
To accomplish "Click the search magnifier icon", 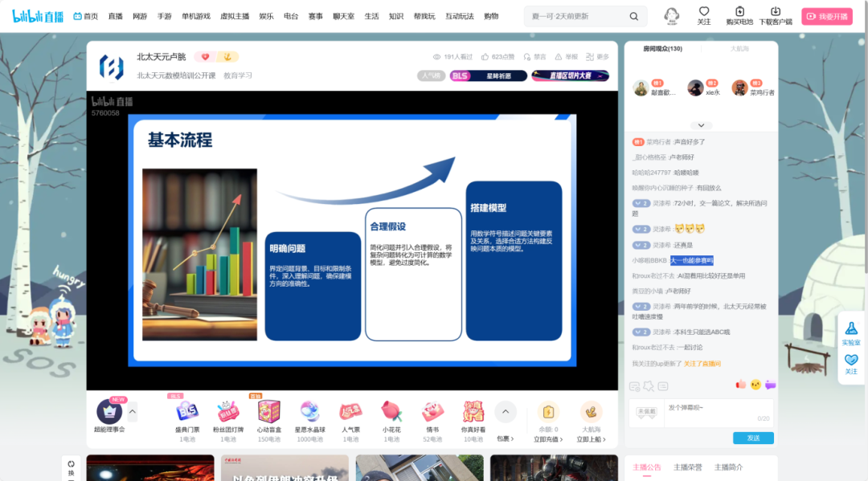I will [634, 16].
